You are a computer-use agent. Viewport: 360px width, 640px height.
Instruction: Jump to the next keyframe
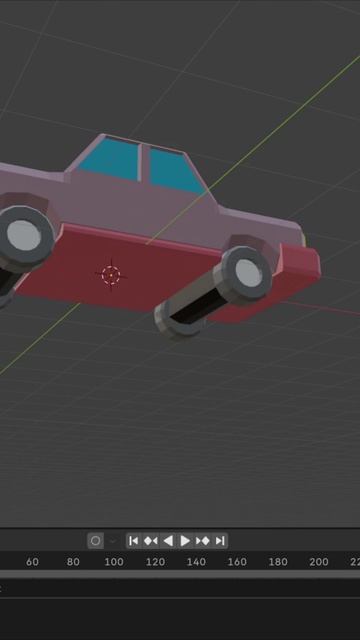coord(202,541)
